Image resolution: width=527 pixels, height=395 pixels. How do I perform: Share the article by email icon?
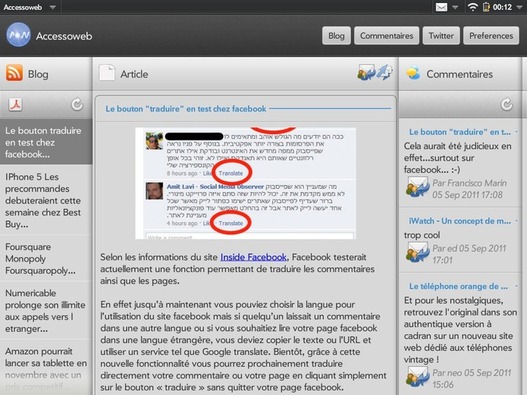pos(366,72)
